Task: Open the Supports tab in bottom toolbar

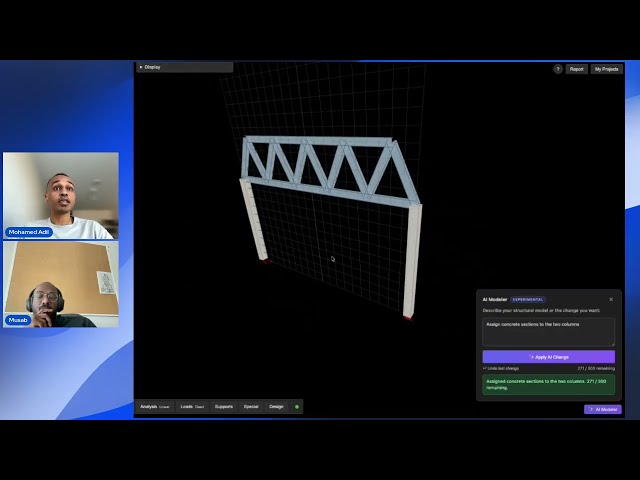Action: point(224,407)
